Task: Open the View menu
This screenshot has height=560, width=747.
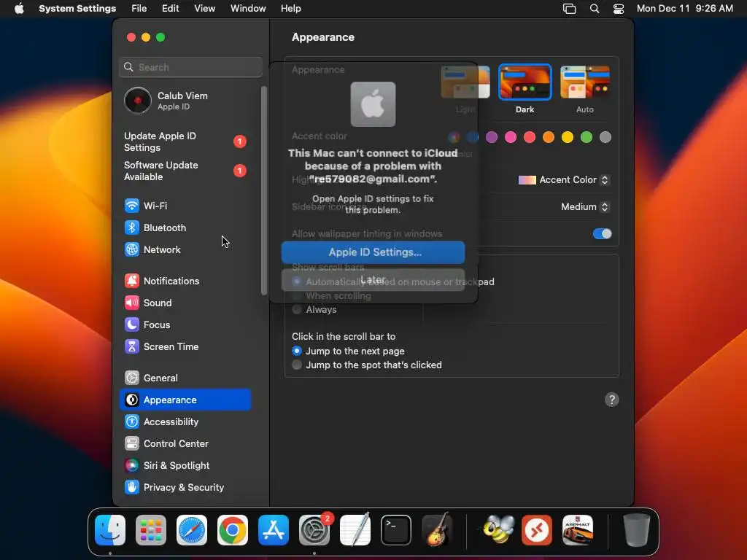Action: click(205, 9)
